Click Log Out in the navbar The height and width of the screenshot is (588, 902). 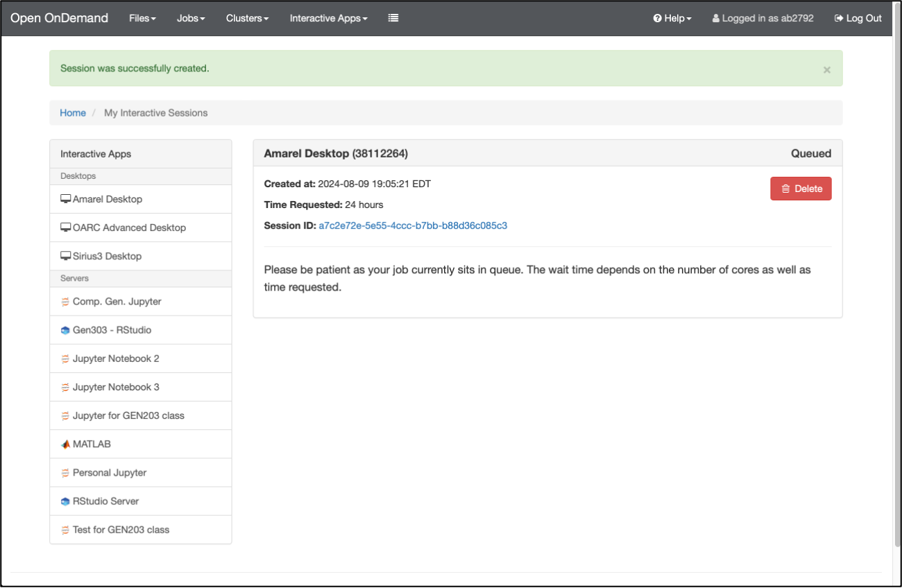click(x=858, y=18)
